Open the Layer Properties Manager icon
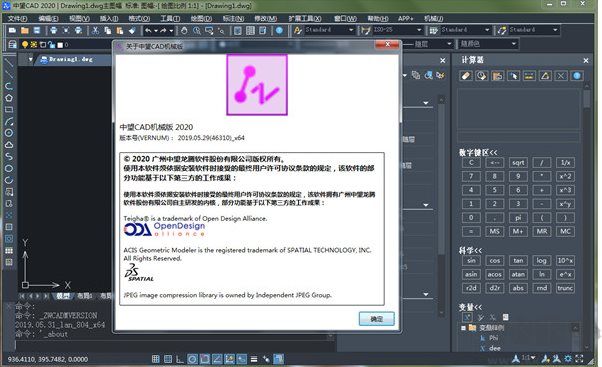The width and height of the screenshot is (602, 367). [x=12, y=45]
